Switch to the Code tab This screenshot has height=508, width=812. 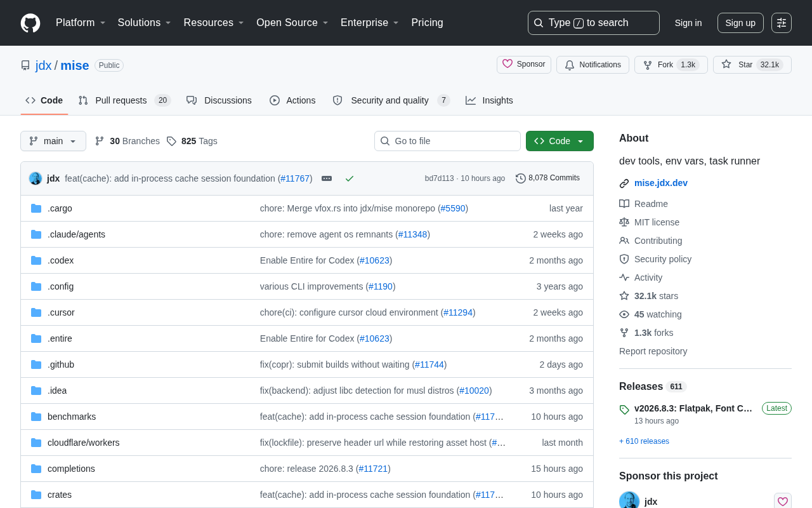pyautogui.click(x=44, y=100)
